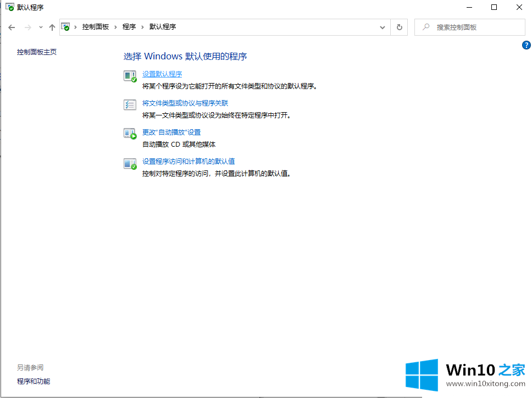Click the search magnifier icon
Screen dimensions: 532x398
(x=426, y=27)
